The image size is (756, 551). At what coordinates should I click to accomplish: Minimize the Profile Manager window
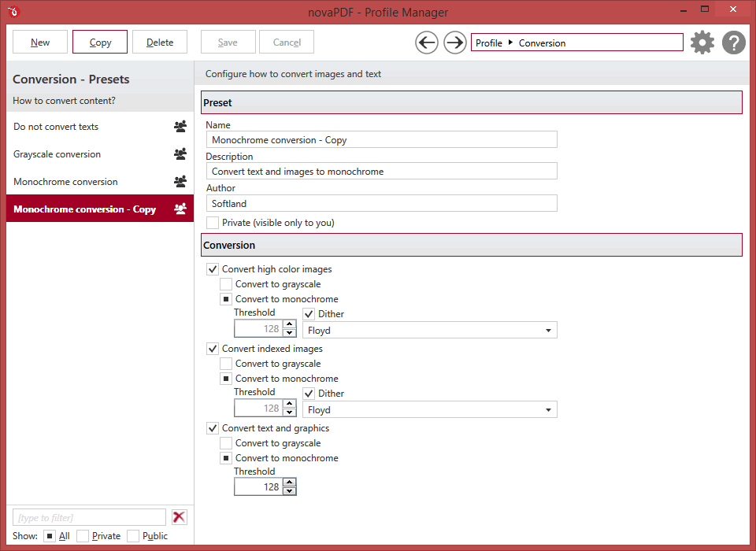click(684, 10)
